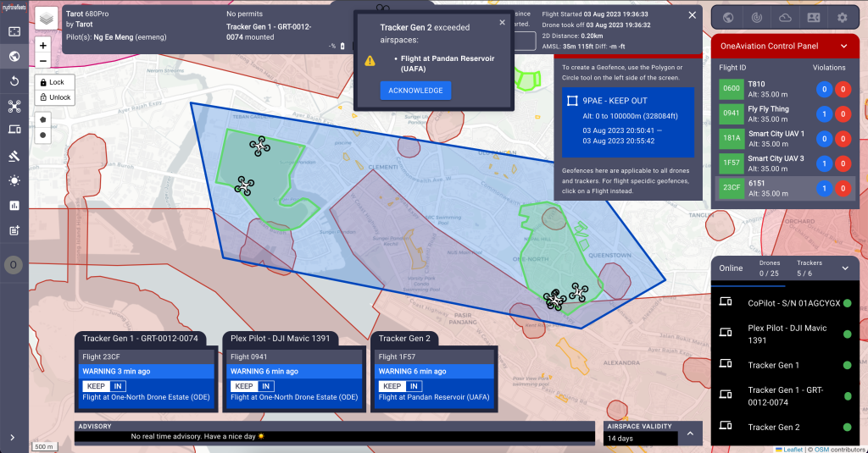Select the circle geofence draw tool
This screenshot has width=868, height=453.
43,135
